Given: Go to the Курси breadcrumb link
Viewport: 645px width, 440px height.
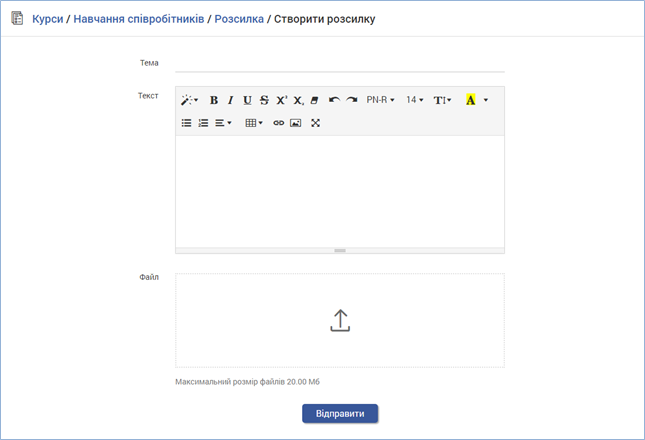Looking at the screenshot, I should point(47,18).
